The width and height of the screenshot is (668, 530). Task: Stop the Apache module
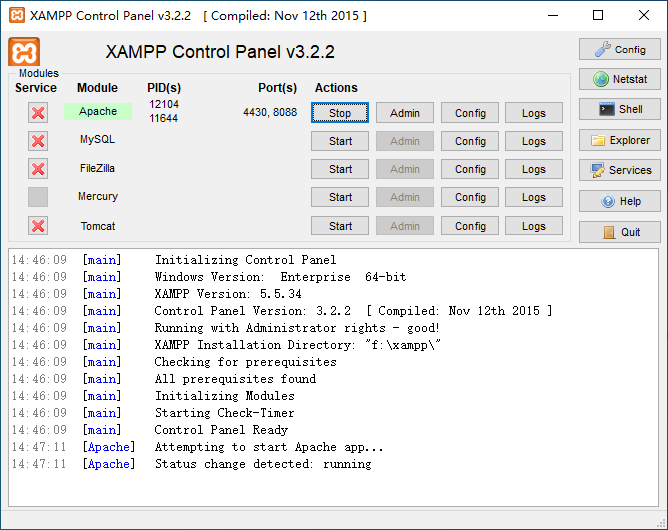pyautogui.click(x=340, y=113)
